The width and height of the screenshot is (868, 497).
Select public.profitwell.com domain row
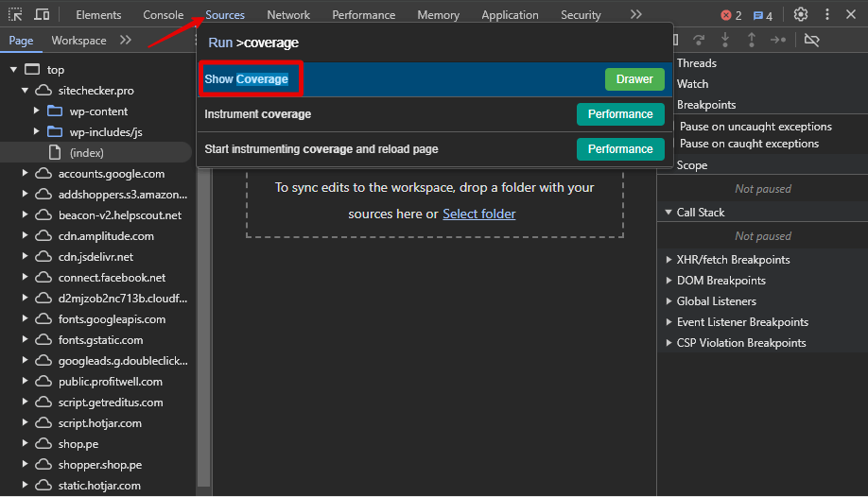coord(96,382)
